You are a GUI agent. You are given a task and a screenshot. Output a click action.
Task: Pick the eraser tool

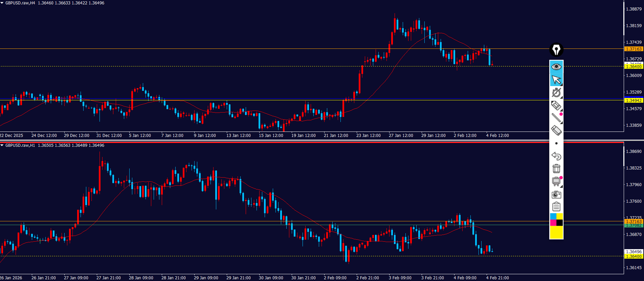pyautogui.click(x=556, y=131)
